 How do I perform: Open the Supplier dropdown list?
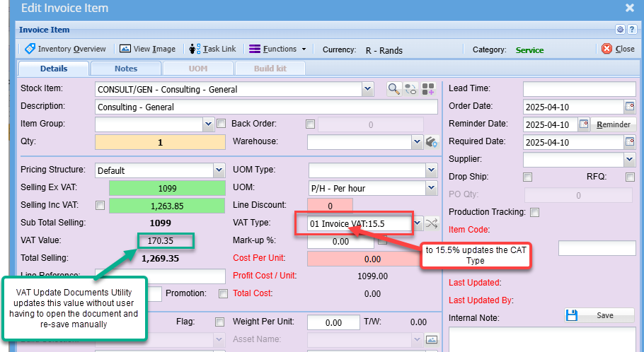[629, 160]
